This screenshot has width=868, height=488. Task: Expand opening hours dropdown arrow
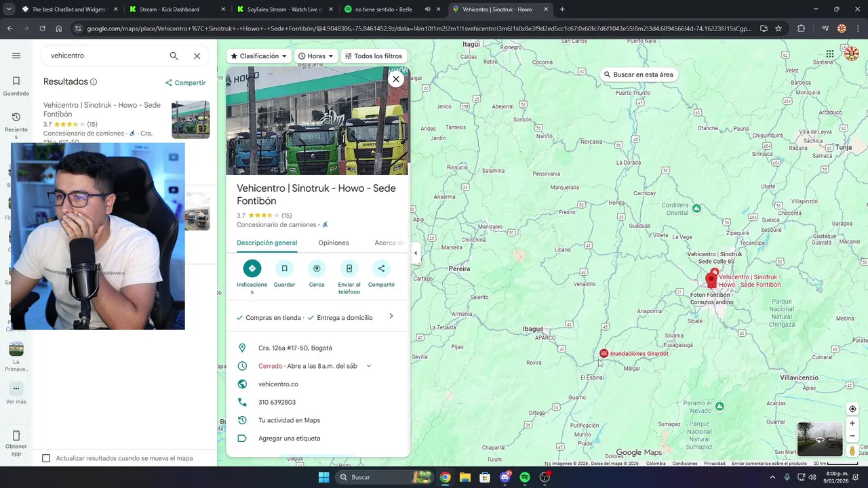[369, 366]
